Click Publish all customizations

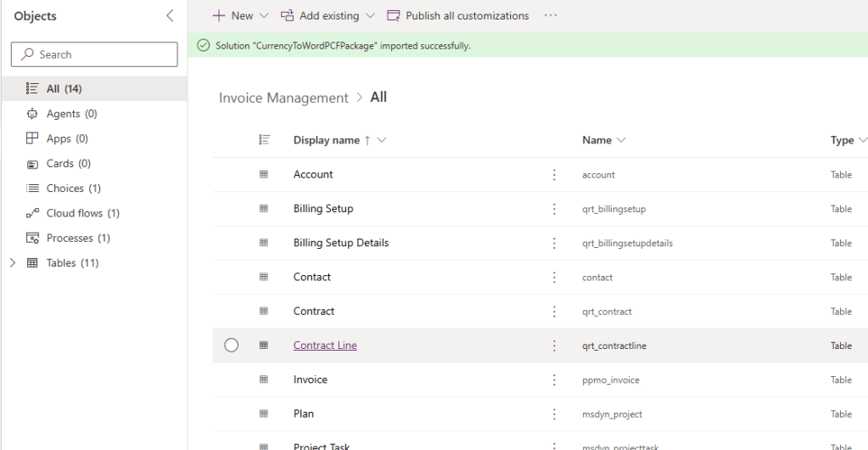coord(457,16)
